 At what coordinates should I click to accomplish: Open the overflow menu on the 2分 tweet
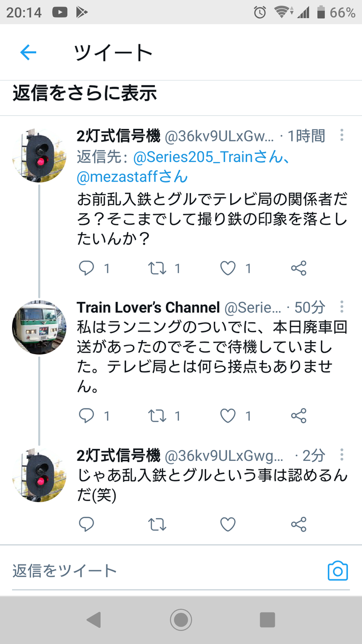point(342,455)
